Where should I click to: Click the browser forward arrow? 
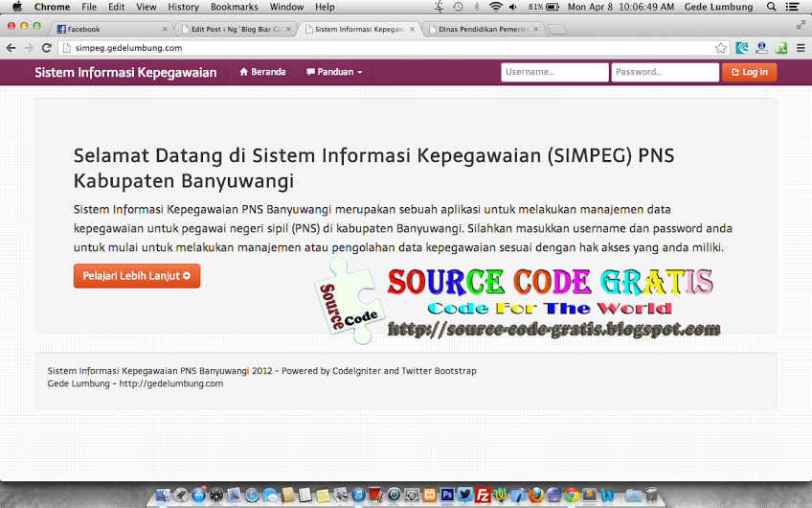coord(29,48)
